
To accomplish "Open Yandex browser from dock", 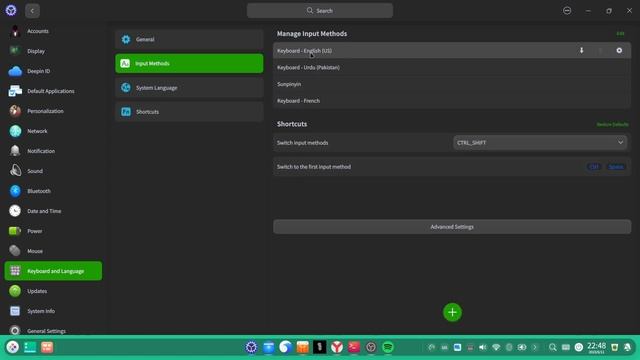I will click(x=337, y=347).
